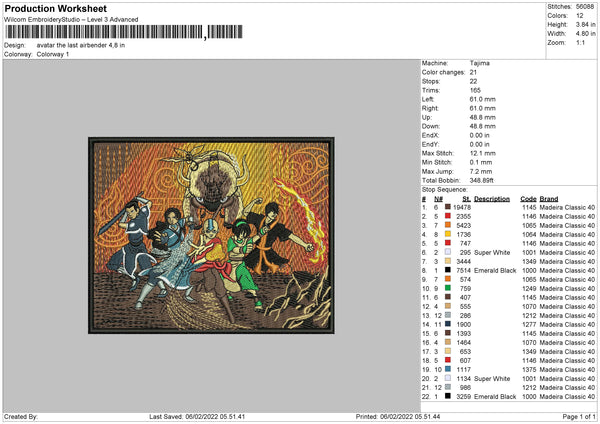Viewport: 600px width, 424px height.
Task: Click the Zoom value 1:1
Action: pyautogui.click(x=580, y=42)
